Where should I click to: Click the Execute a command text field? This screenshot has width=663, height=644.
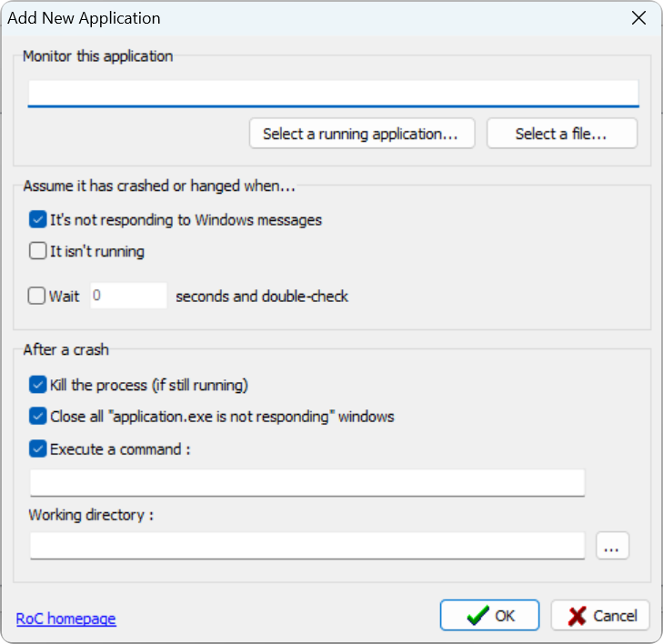[x=306, y=483]
